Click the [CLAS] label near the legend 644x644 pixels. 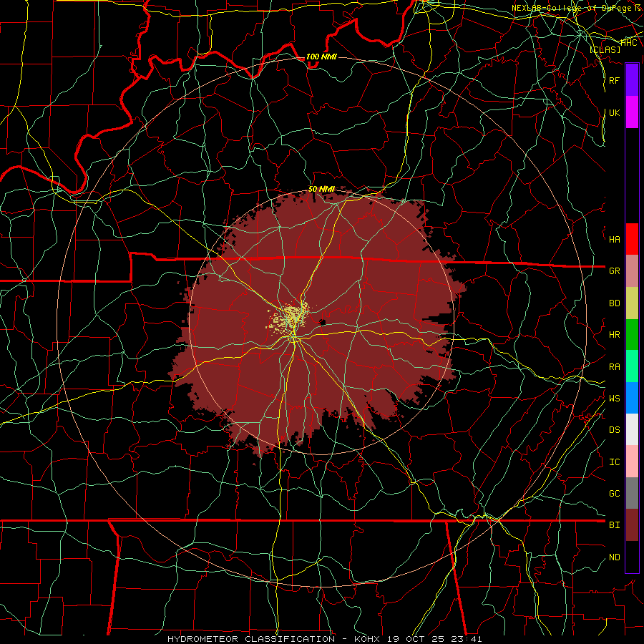point(605,49)
